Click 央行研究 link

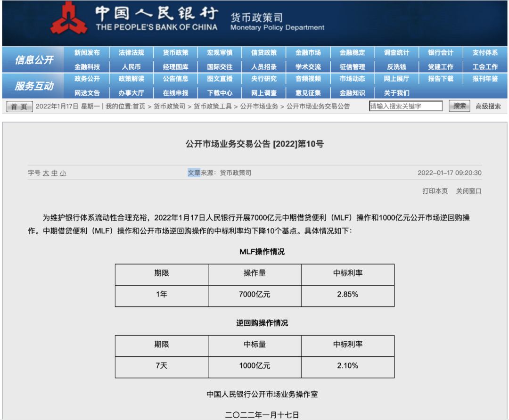point(264,79)
